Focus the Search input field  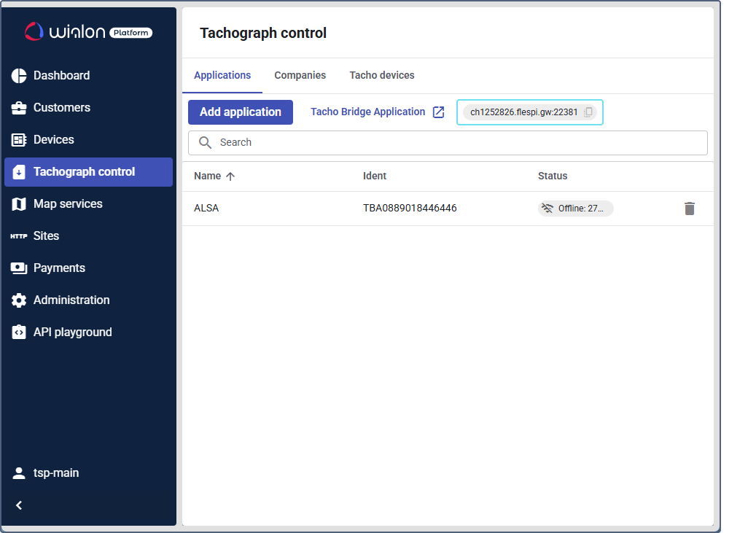459,143
